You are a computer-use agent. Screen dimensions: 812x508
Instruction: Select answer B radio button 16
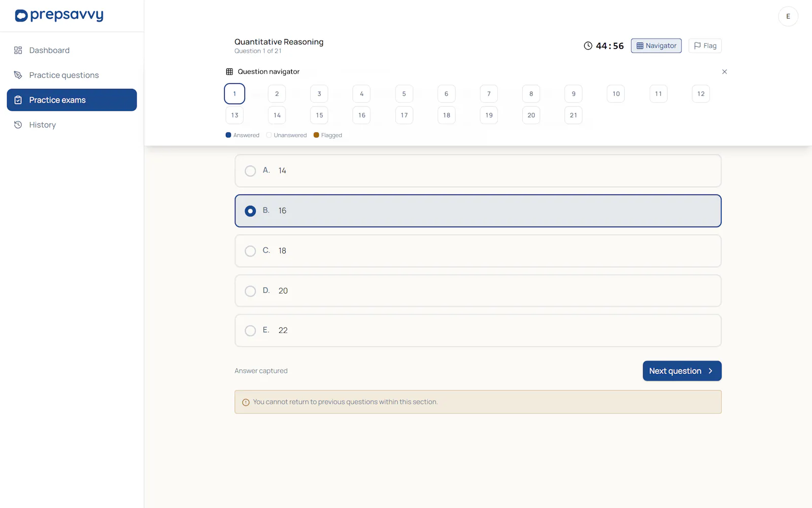point(250,211)
